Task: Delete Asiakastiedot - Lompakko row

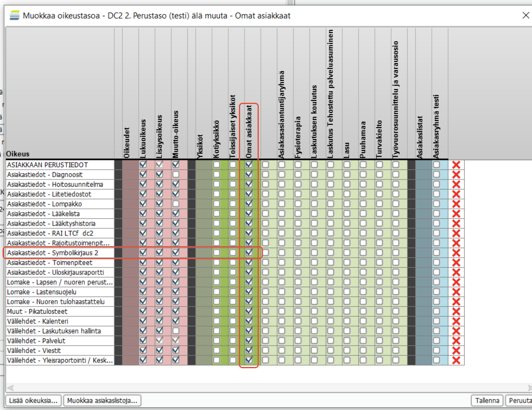Action: coord(456,204)
